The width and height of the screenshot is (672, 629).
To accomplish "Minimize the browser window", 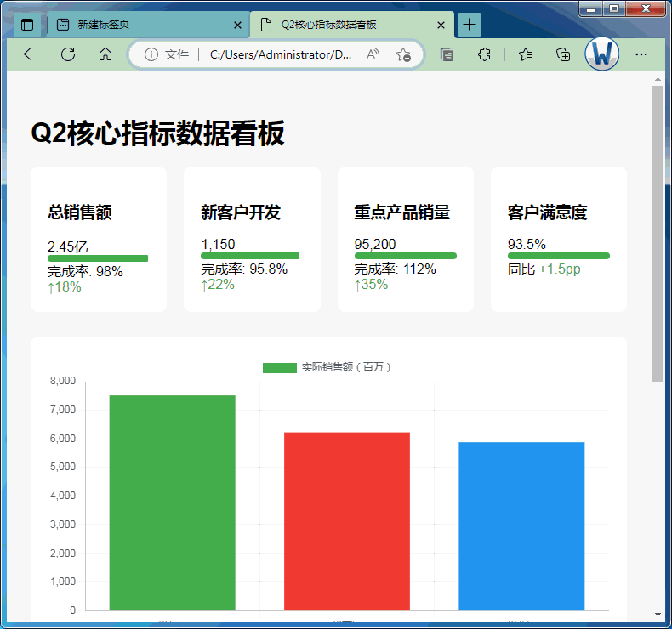I will pos(591,9).
